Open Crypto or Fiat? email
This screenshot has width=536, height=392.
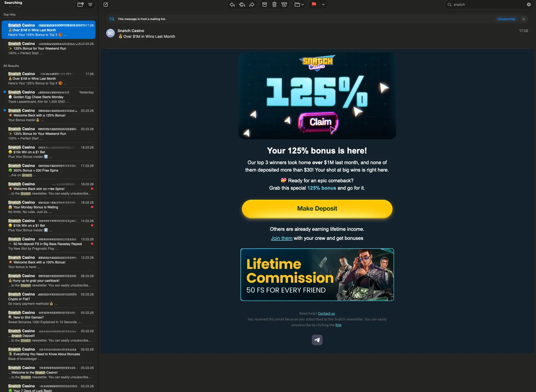pos(49,299)
